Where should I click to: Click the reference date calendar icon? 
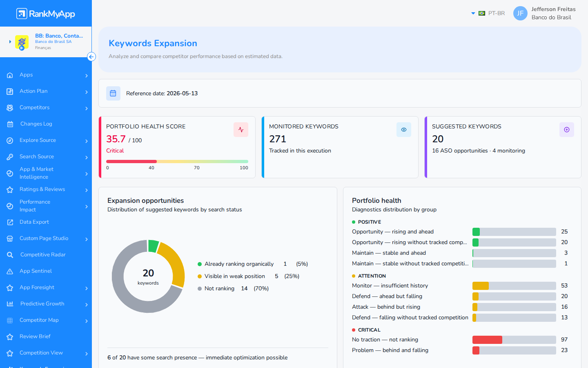113,93
